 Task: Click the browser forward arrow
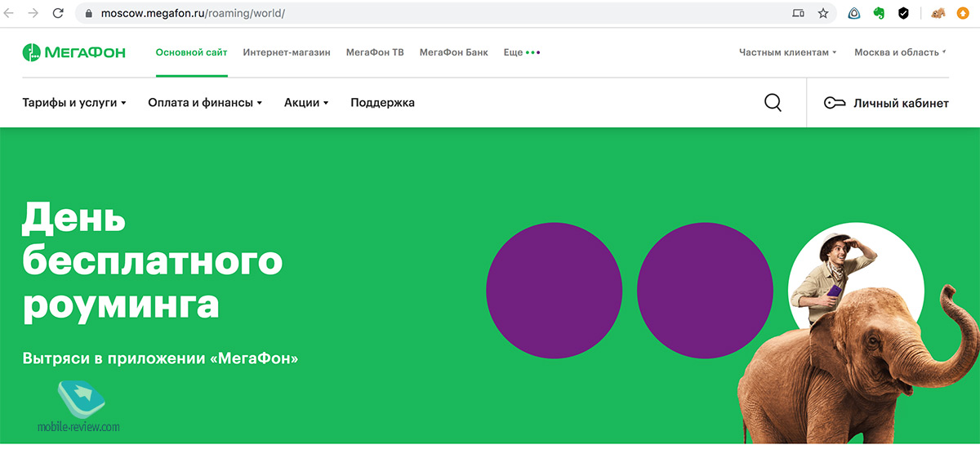33,13
